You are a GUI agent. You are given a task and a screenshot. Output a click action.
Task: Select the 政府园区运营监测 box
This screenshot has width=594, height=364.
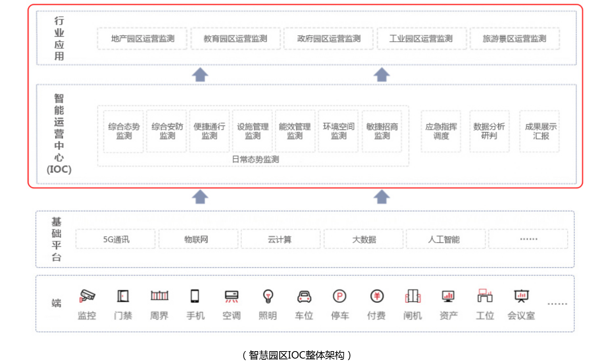329,39
